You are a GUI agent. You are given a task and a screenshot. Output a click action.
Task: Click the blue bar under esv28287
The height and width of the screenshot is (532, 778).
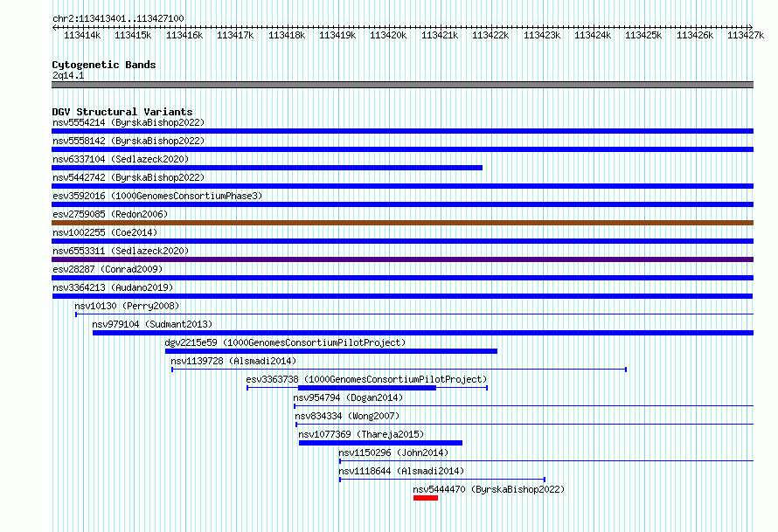pos(402,278)
